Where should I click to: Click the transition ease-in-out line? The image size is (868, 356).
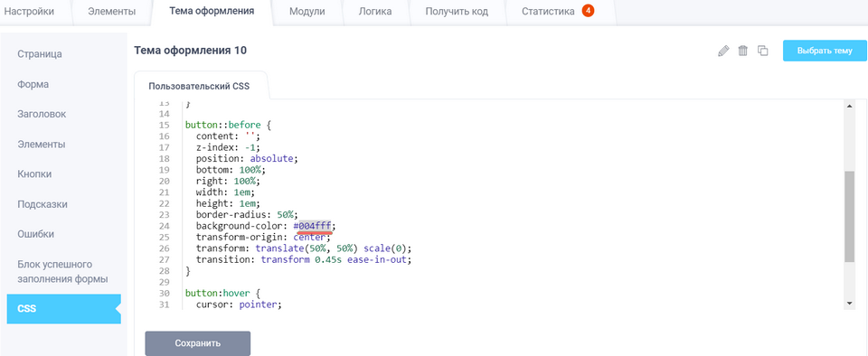point(304,259)
